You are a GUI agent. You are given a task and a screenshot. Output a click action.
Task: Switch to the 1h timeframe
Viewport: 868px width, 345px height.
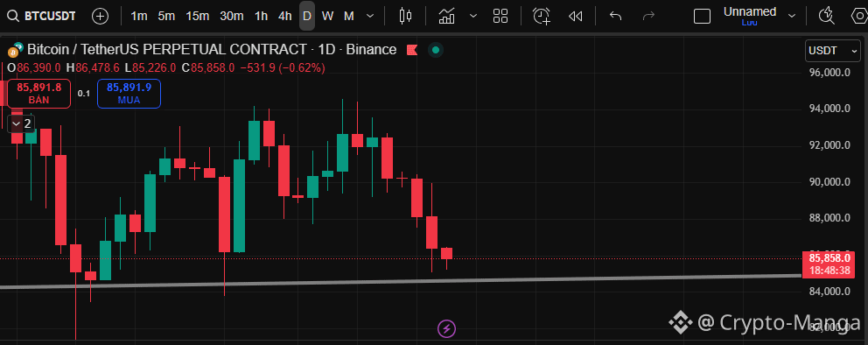[262, 16]
